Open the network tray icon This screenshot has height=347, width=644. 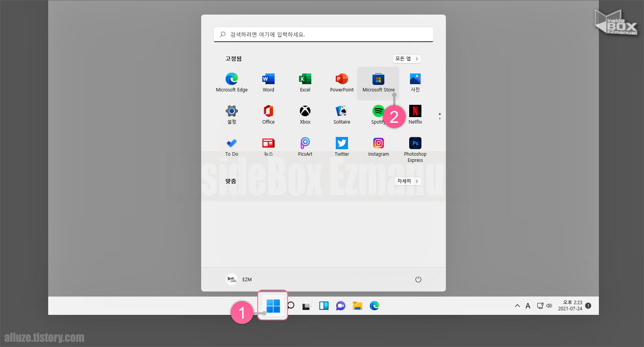point(540,306)
